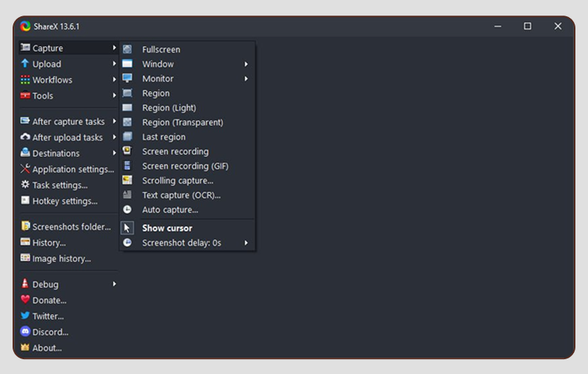Screen dimensions: 588x374
Task: Expand the Upload submenu arrow
Action: tap(114, 64)
